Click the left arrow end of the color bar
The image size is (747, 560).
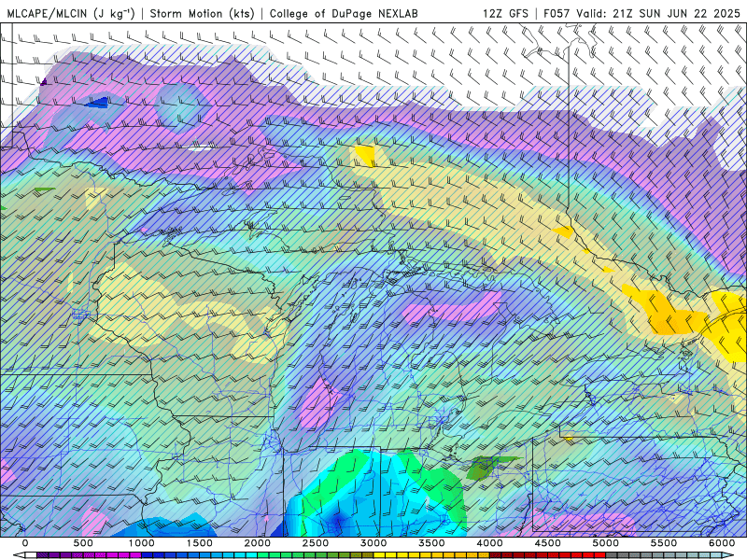(18, 555)
